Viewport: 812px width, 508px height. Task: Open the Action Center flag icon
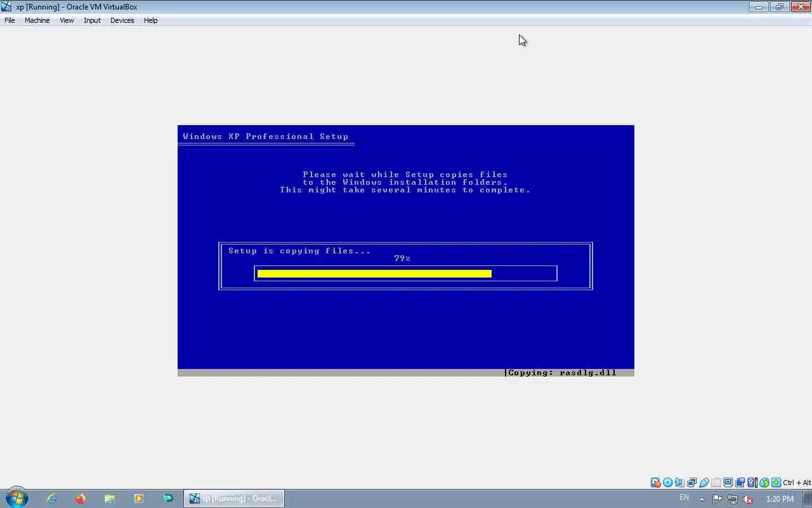[717, 499]
